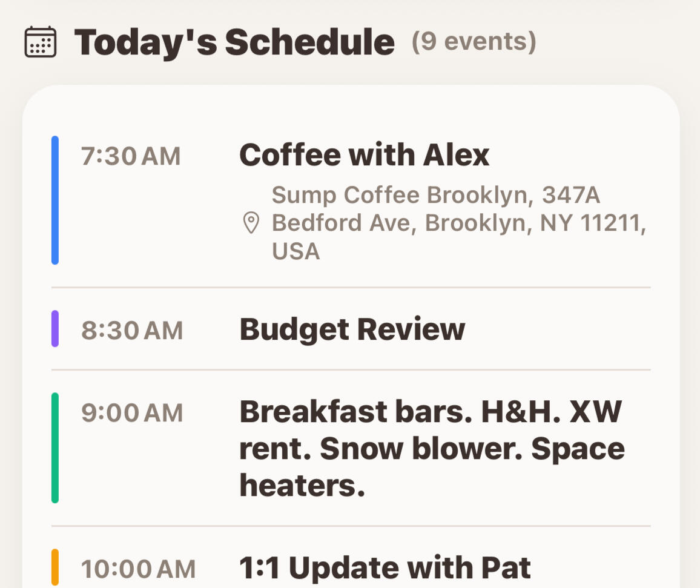
Task: Click the 10:00 AM time label
Action: 139,569
